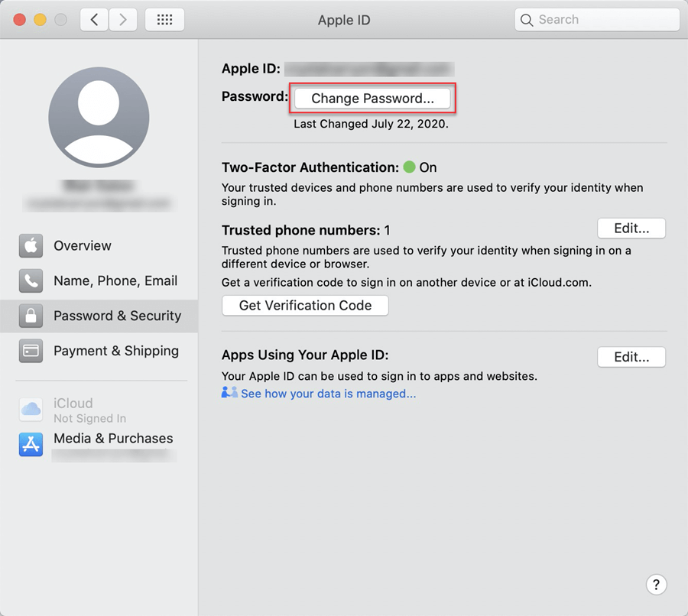
Task: Navigate back with the left arrow
Action: coord(93,19)
